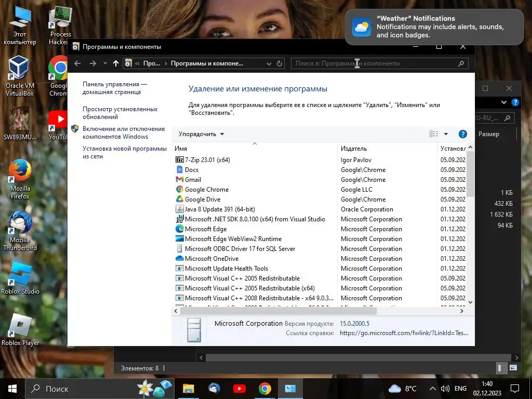This screenshot has width=532, height=399.
Task: Select the Microsoft Edge list icon
Action: (179, 229)
